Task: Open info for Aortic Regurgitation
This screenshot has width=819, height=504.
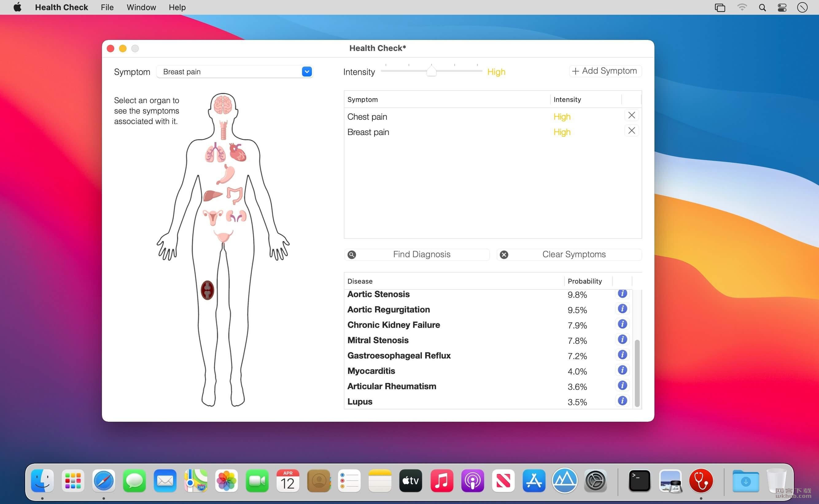Action: click(622, 309)
